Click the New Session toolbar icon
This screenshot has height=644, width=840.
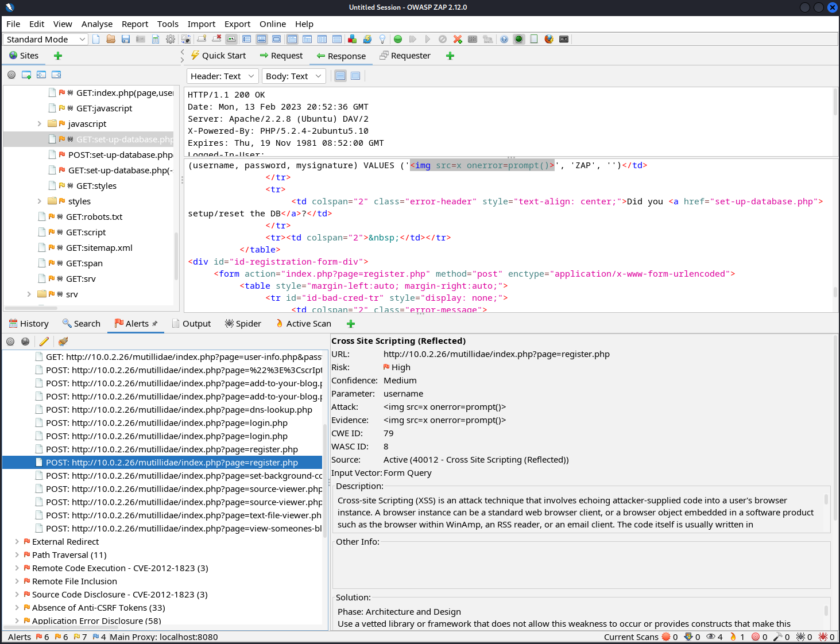96,39
